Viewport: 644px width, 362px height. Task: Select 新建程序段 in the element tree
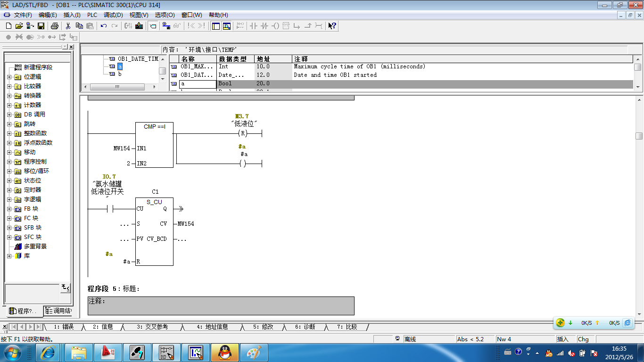coord(38,67)
